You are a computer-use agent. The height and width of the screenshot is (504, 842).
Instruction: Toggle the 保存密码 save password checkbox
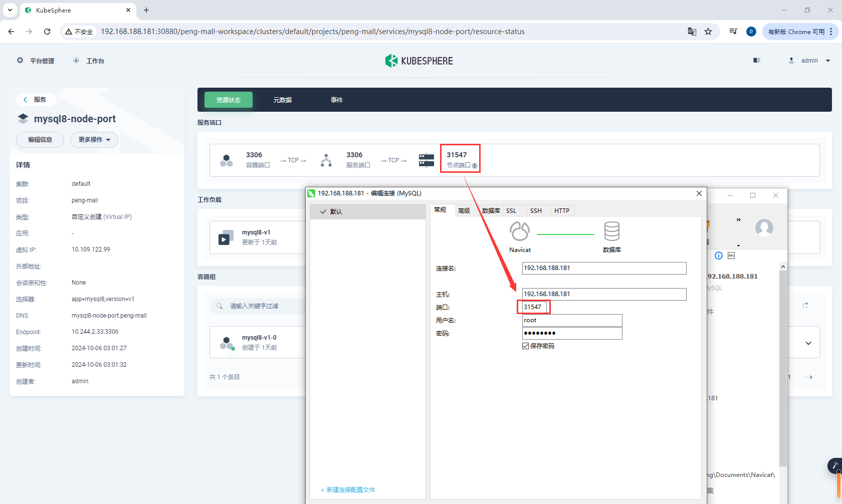click(526, 346)
